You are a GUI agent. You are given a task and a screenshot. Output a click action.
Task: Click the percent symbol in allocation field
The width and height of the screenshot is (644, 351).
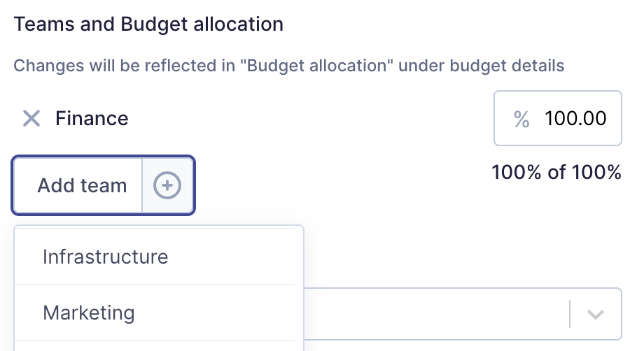point(521,120)
